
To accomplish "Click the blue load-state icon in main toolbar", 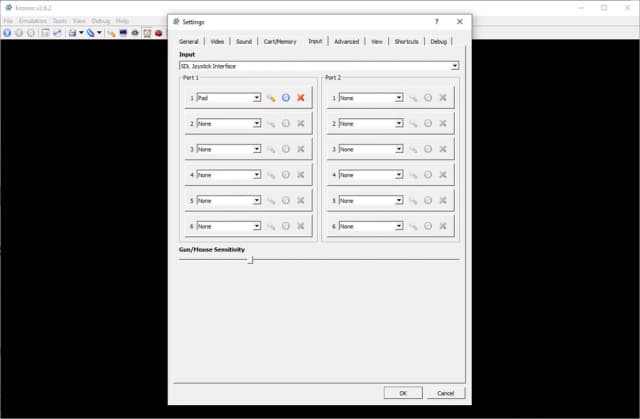I will (x=91, y=33).
